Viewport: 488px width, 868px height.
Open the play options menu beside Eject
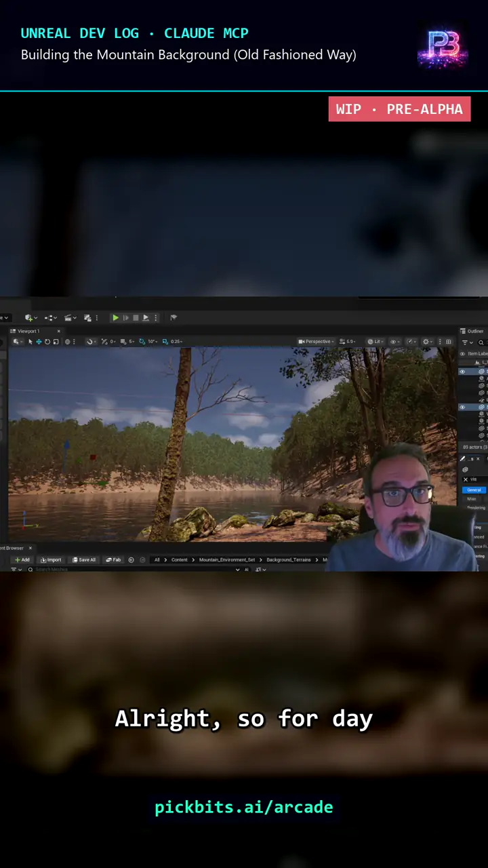coord(155,317)
